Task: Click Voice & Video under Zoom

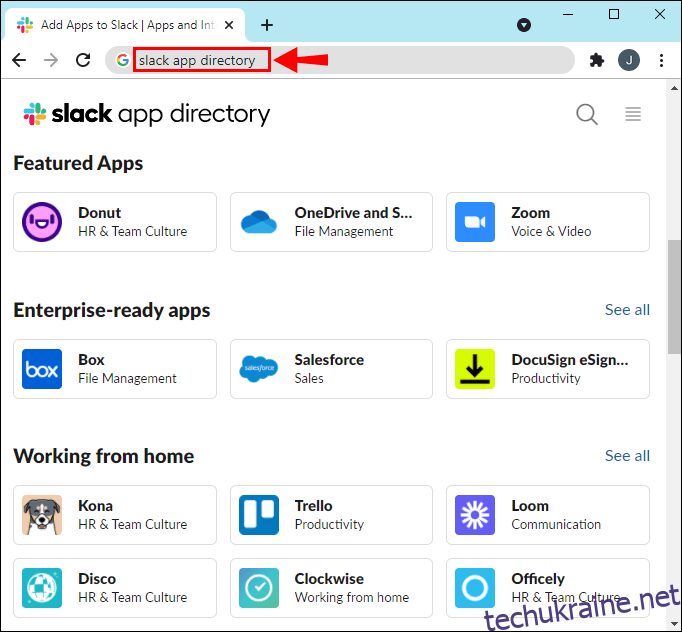Action: coord(552,231)
